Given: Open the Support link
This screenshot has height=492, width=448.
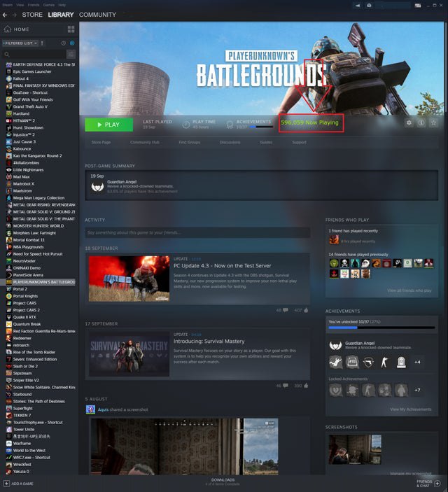Looking at the screenshot, I should point(299,142).
